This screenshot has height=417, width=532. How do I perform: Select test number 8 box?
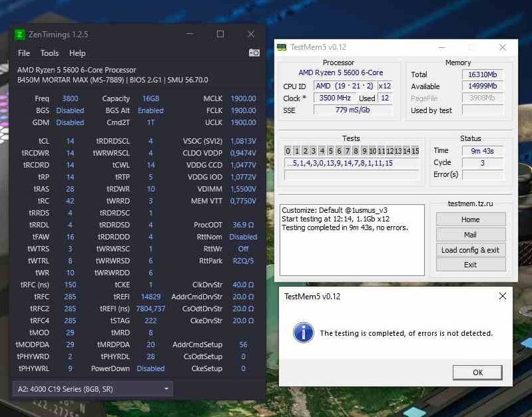click(x=356, y=151)
